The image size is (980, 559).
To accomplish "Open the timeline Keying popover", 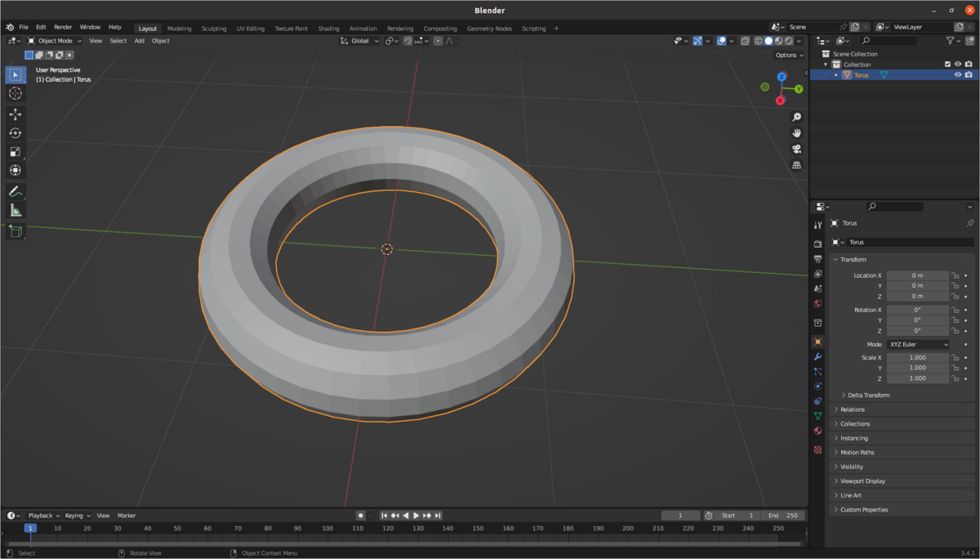I will tap(78, 516).
